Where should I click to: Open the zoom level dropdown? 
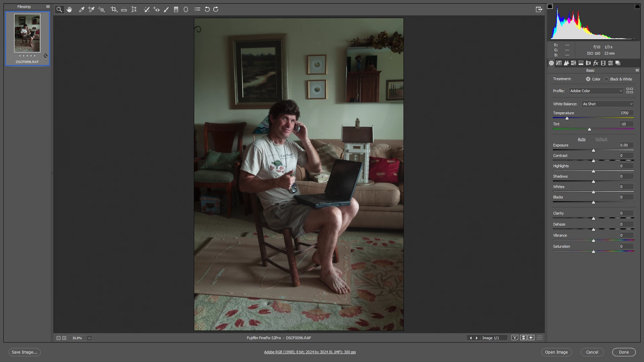[x=89, y=338]
